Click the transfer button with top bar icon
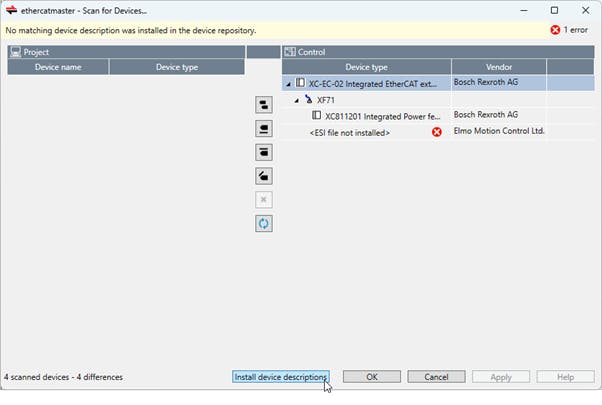This screenshot has width=602, height=405. [264, 152]
